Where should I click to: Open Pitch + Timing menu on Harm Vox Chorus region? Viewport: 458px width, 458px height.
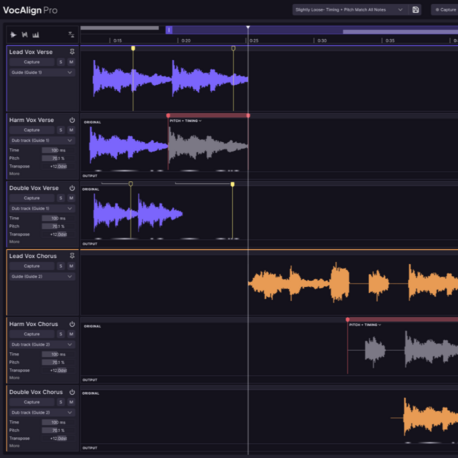[x=365, y=325]
